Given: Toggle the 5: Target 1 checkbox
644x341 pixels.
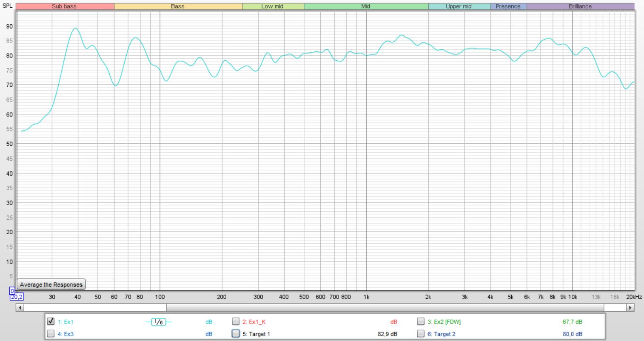Looking at the screenshot, I should click(236, 333).
